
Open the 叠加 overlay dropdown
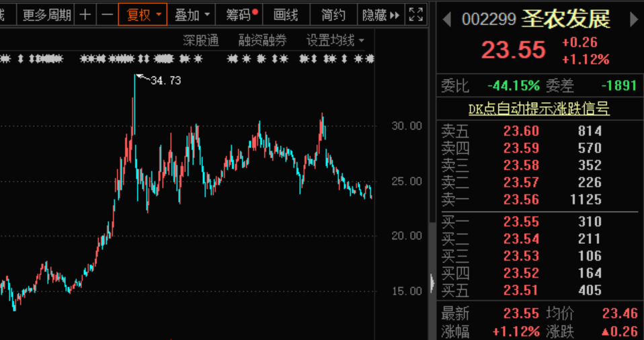(192, 15)
